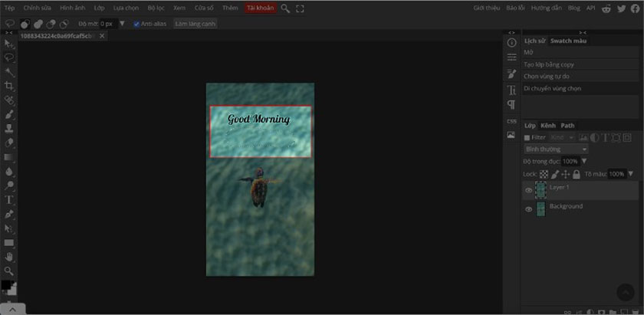This screenshot has height=315, width=644.
Task: Select the Pen tool
Action: click(8, 214)
